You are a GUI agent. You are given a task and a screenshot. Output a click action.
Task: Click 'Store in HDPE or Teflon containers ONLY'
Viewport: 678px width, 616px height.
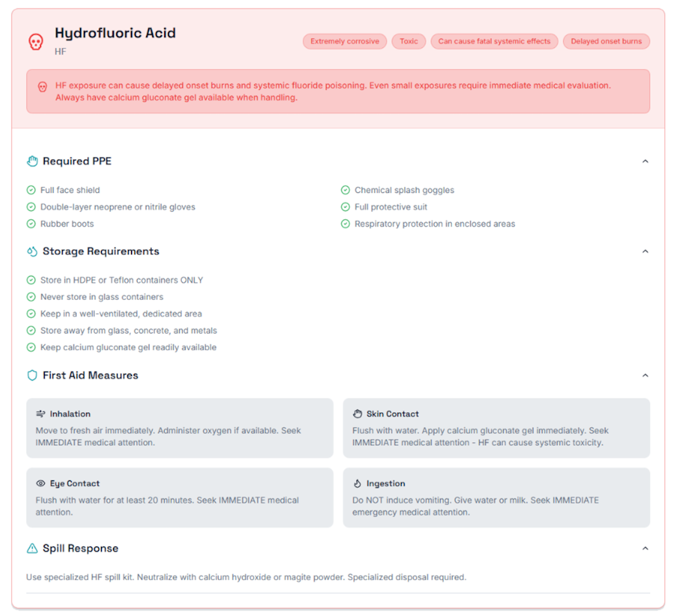[122, 280]
